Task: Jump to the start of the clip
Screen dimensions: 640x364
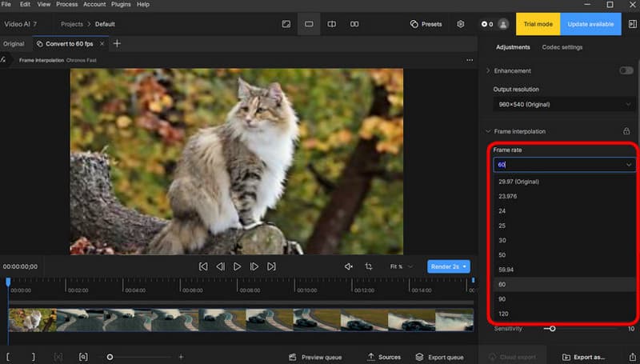Action: click(203, 266)
